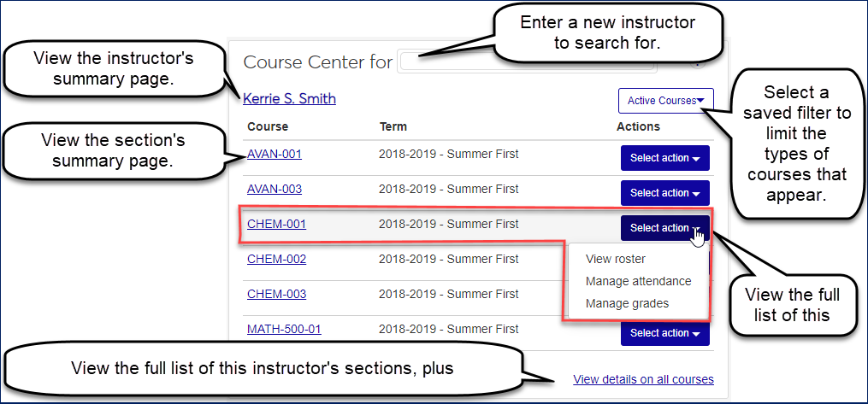Click View details on all courses
The image size is (868, 404).
click(643, 380)
